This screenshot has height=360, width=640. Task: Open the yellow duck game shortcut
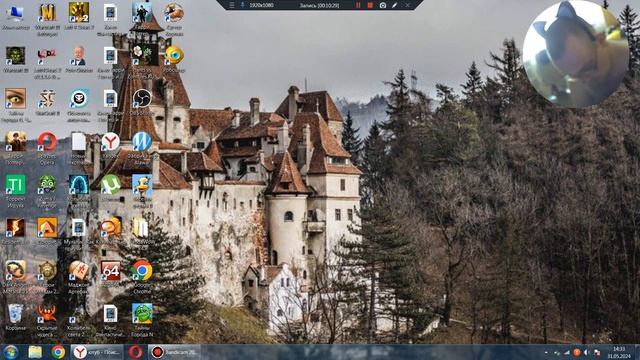click(x=142, y=184)
